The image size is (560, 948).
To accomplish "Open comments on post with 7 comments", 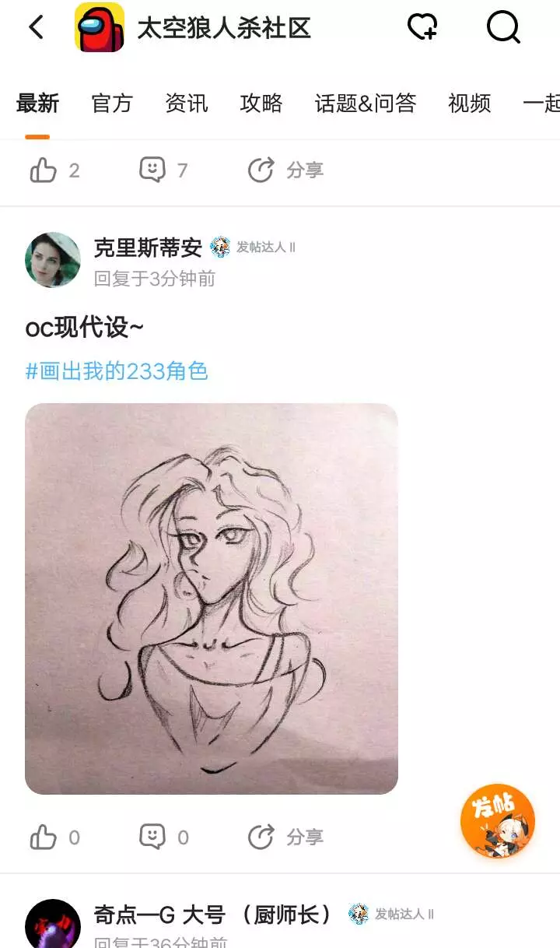I will (x=163, y=170).
